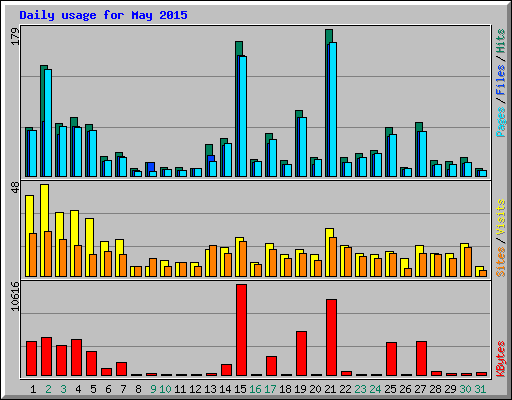This screenshot has width=512, height=400.
Task: Click the 'Daily usage for May 2015' title
Action: 103,15
